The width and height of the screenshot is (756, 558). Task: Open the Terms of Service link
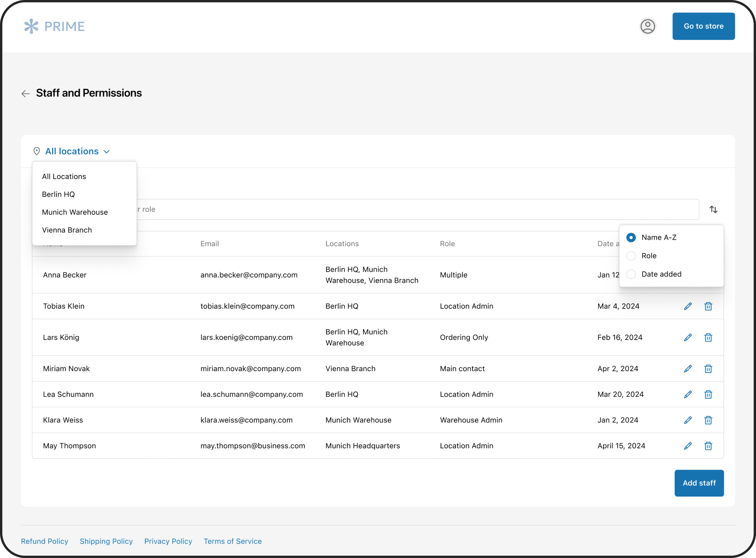(x=233, y=541)
